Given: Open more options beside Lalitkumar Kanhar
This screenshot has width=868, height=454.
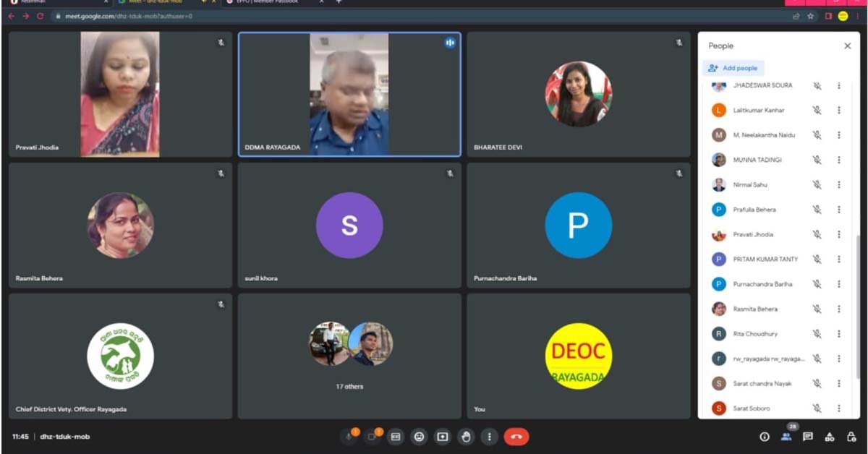Looking at the screenshot, I should coord(839,111).
